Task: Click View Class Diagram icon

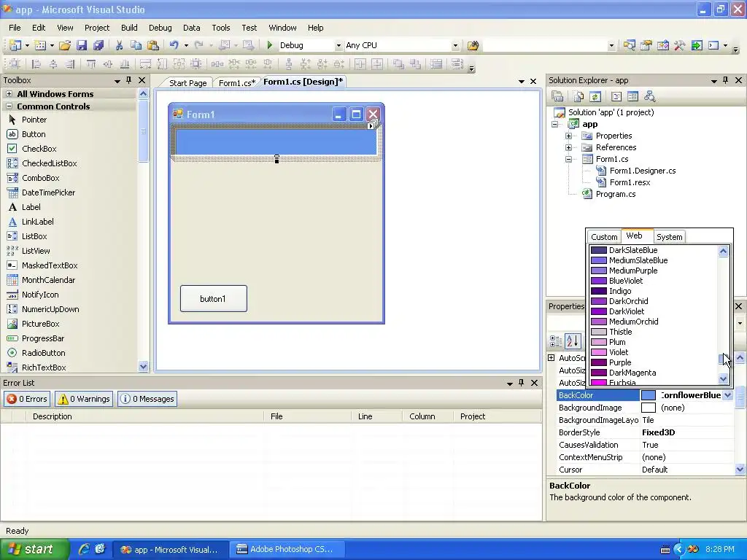Action: 650,97
